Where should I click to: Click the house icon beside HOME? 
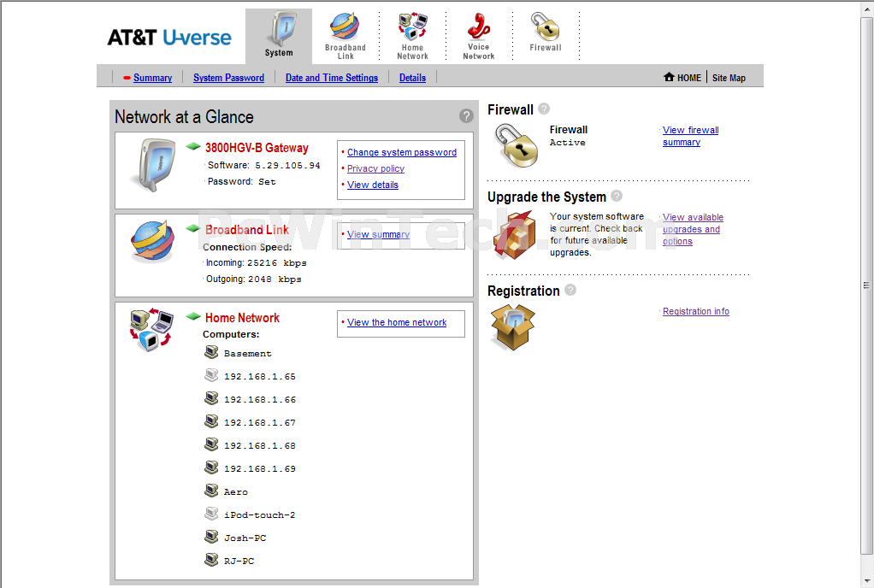669,77
